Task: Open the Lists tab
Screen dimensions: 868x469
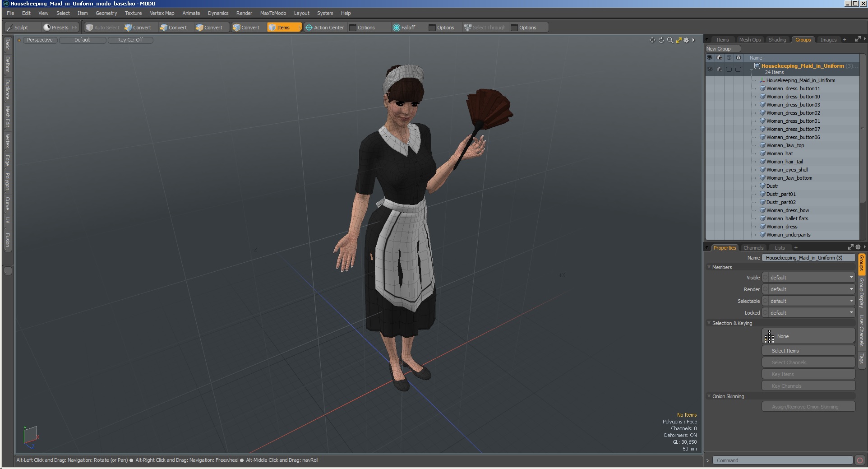Action: coord(780,248)
